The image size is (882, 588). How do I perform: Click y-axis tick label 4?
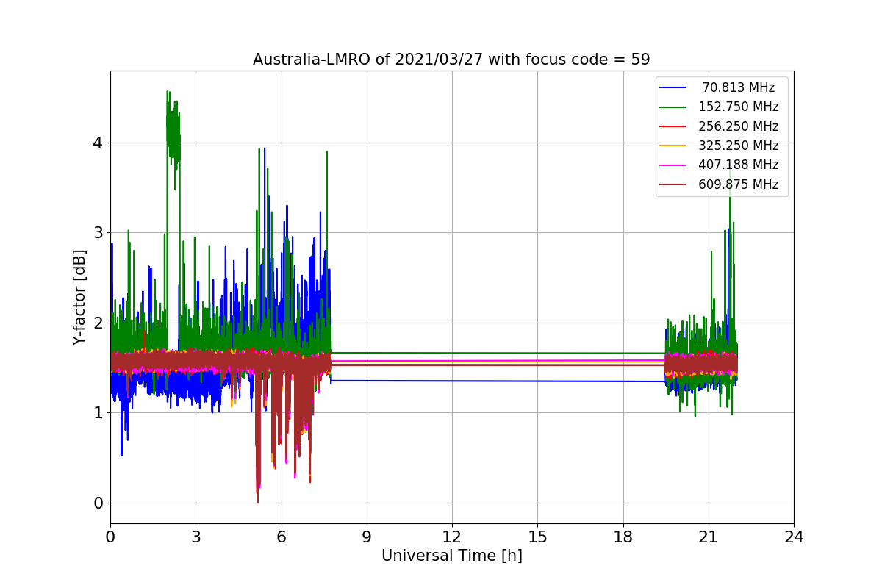[x=96, y=143]
